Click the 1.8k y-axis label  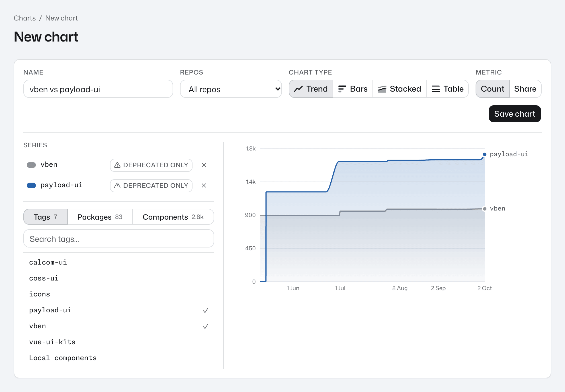(251, 148)
